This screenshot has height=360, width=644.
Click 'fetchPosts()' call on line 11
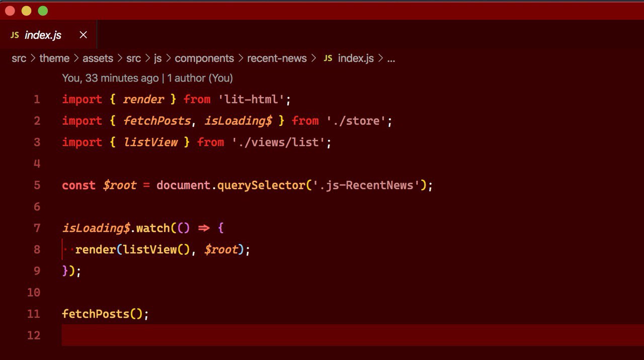[x=103, y=314]
